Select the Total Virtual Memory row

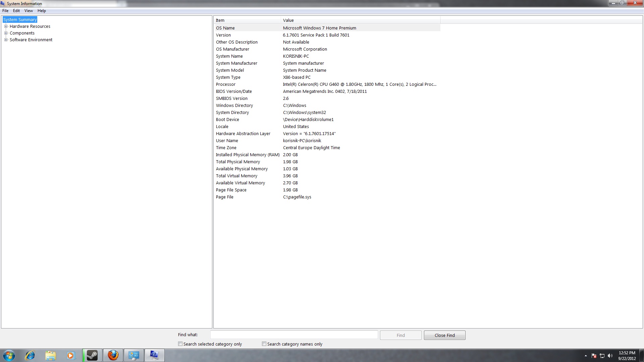tap(327, 176)
